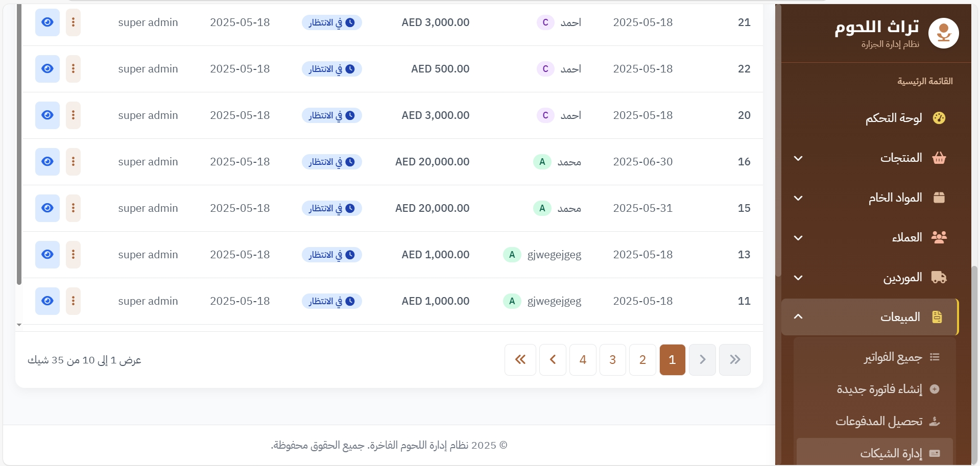The width and height of the screenshot is (980, 466).
Task: Click the pending status badge on row 16
Action: [x=331, y=162]
